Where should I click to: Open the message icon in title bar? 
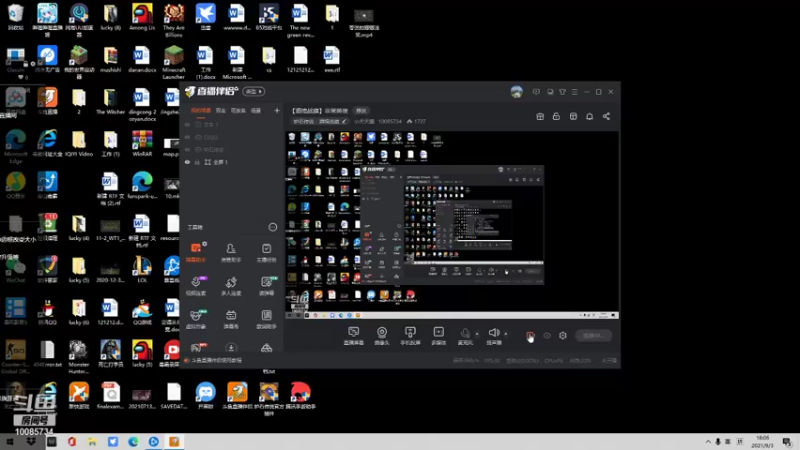pos(536,92)
